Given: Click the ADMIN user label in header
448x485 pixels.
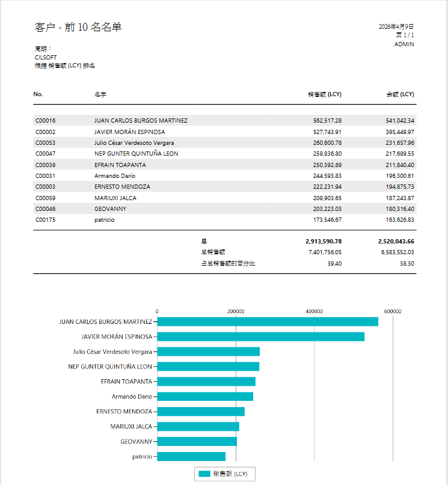Looking at the screenshot, I should [x=404, y=44].
